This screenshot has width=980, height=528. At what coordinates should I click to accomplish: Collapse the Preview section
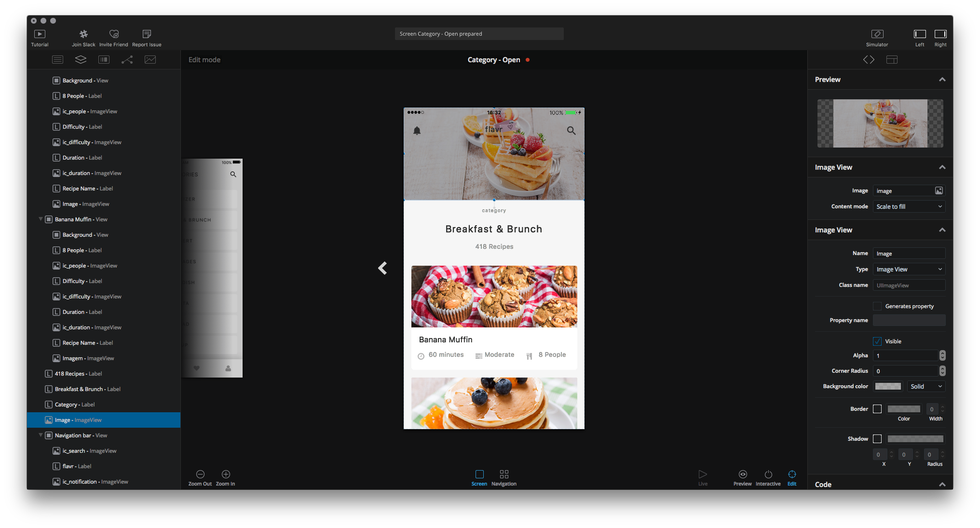click(x=942, y=80)
